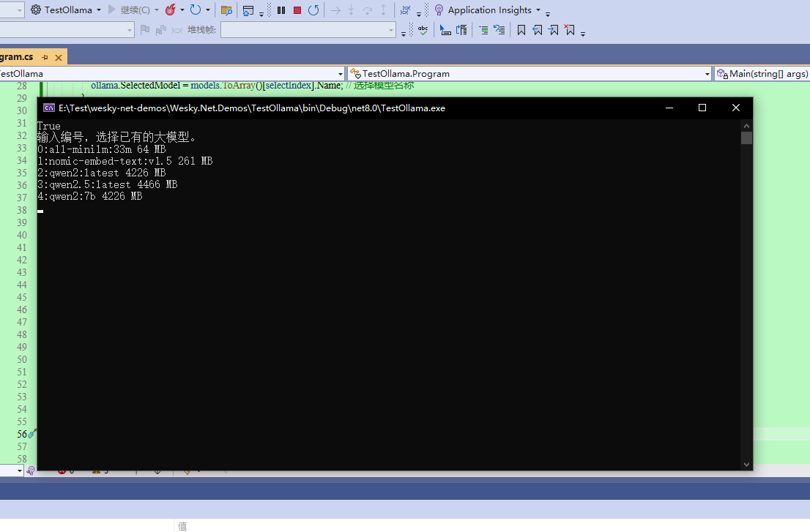The height and width of the screenshot is (532, 810).
Task: Click the console window vertical scrollbar thumb
Action: (x=746, y=138)
